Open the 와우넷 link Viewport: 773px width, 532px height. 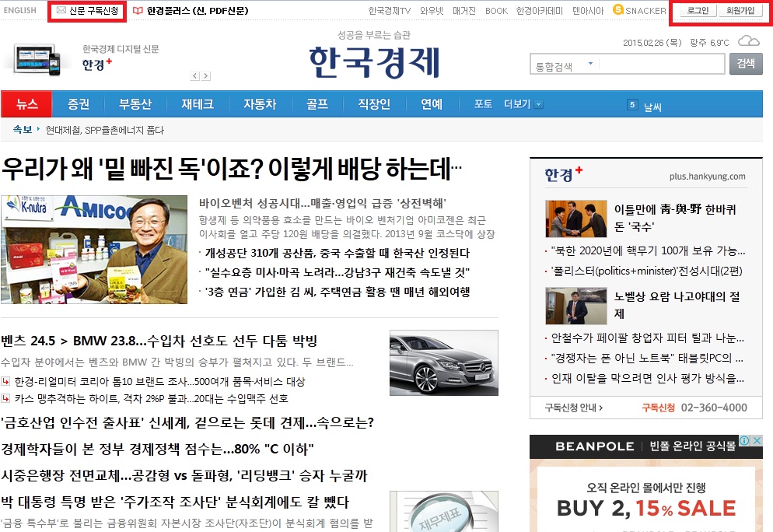432,11
